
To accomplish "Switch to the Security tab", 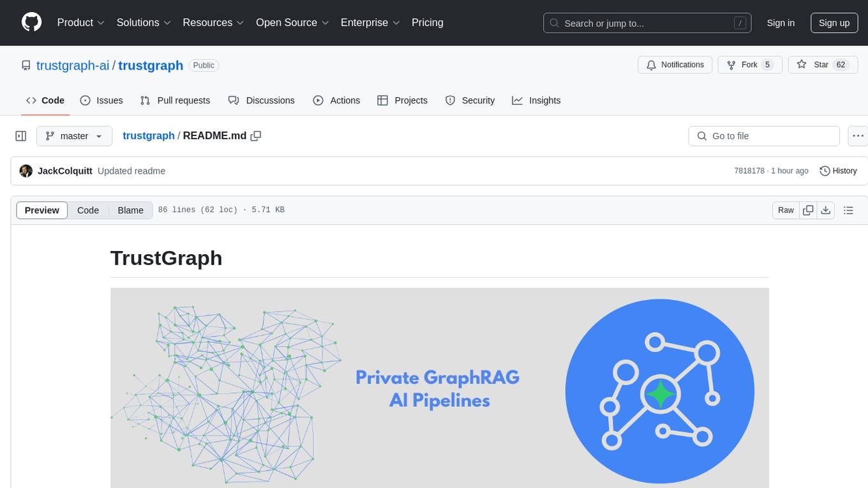I will point(470,100).
